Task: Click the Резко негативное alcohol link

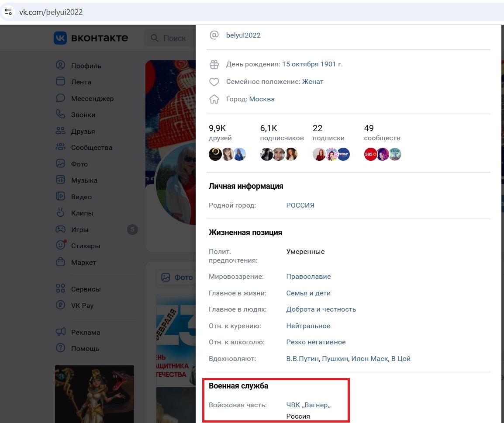Action: click(x=316, y=342)
